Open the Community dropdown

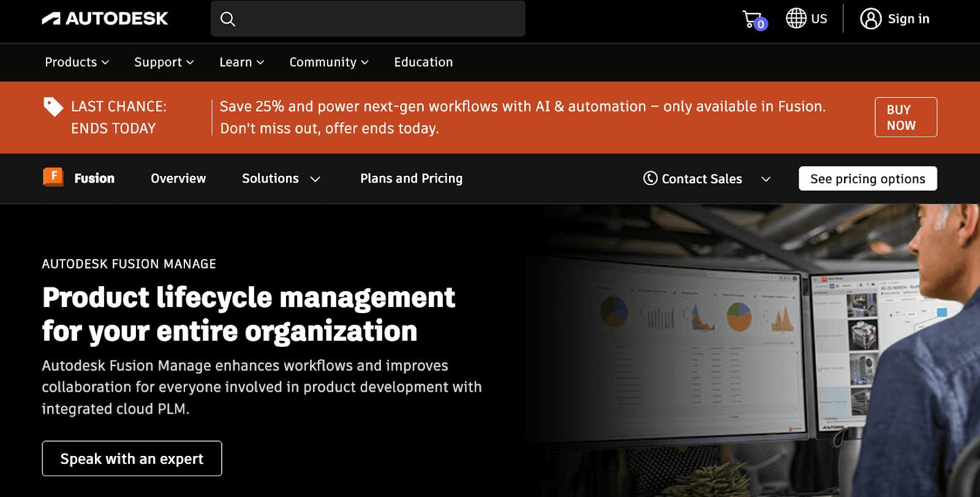[329, 62]
